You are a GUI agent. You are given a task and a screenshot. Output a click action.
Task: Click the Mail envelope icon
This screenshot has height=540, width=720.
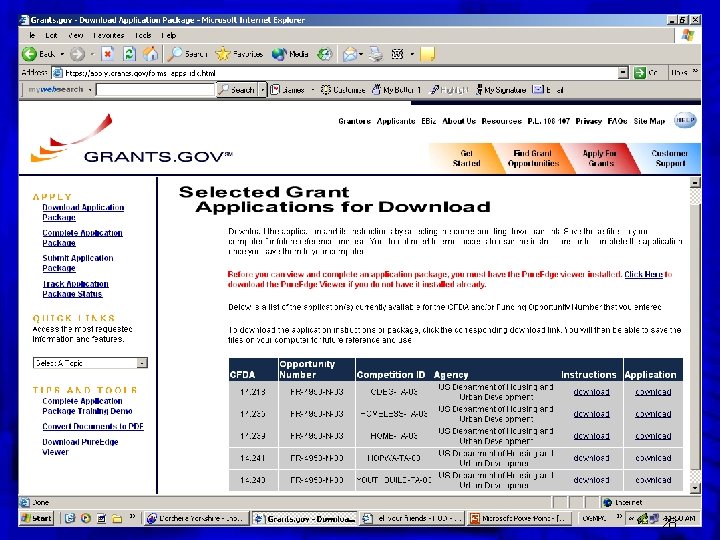pos(350,55)
